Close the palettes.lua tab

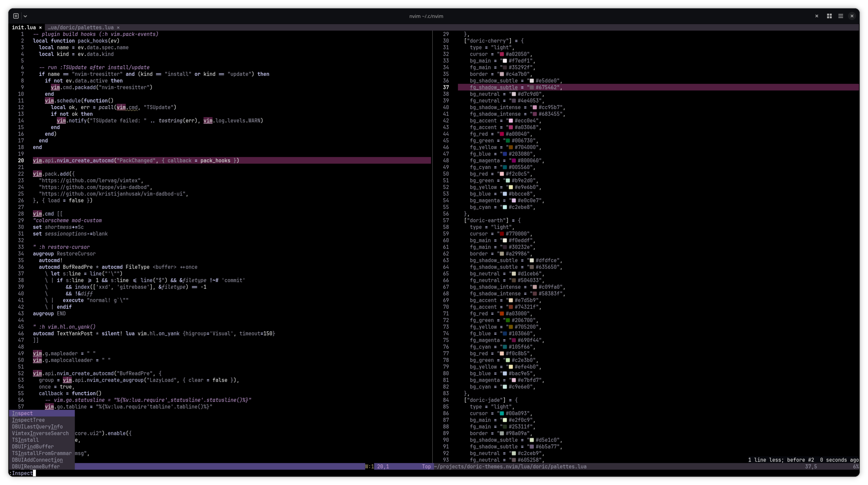click(118, 28)
